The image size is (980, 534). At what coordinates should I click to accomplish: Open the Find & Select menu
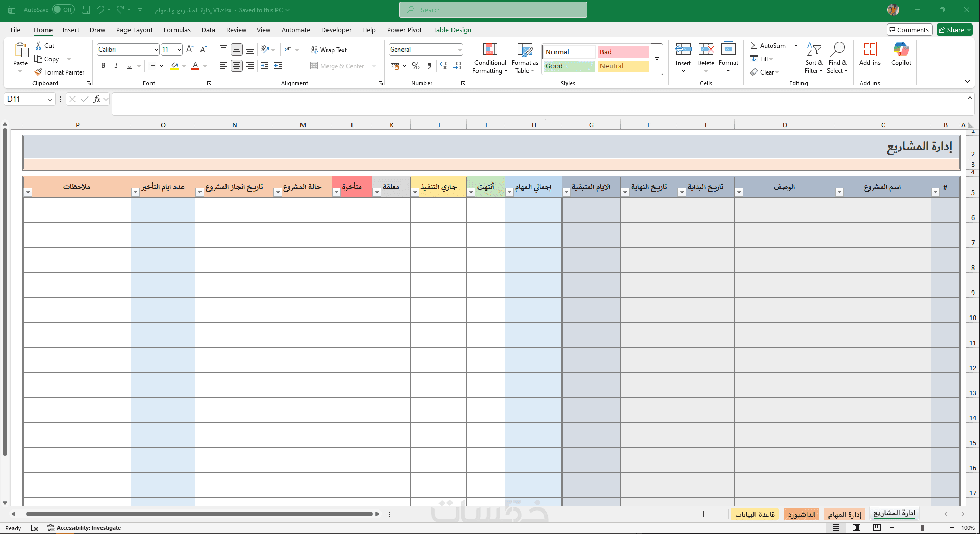pos(837,58)
